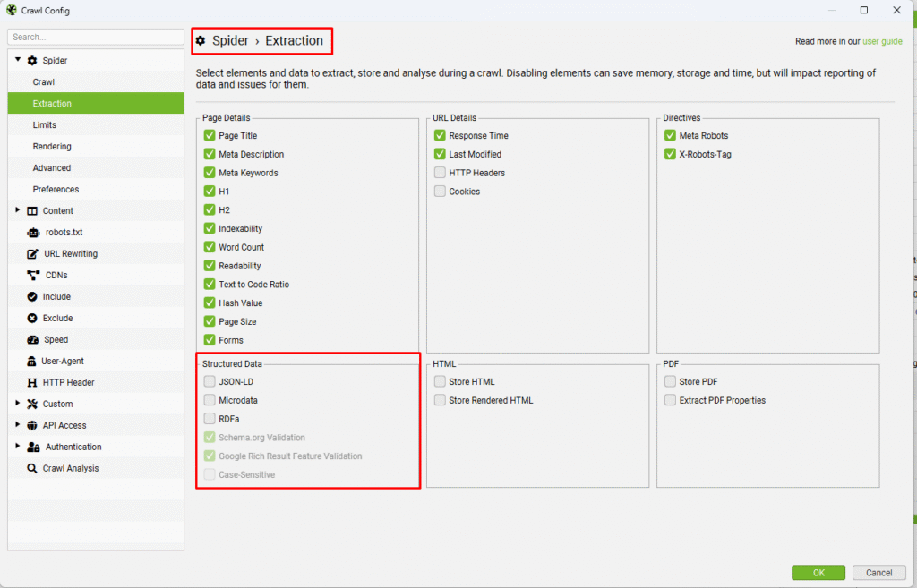Screen dimensions: 917x588
Task: Open the user guide link
Action: click(x=882, y=41)
